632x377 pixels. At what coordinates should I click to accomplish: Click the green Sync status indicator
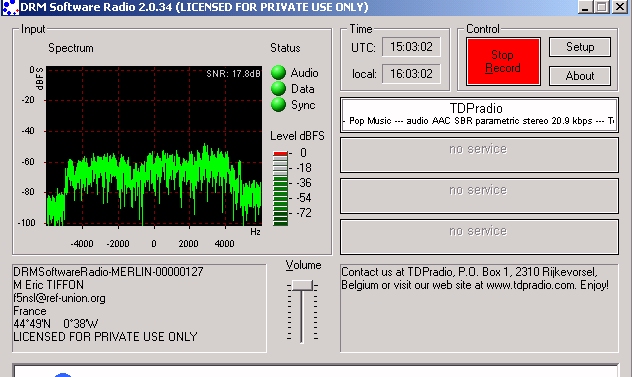278,104
